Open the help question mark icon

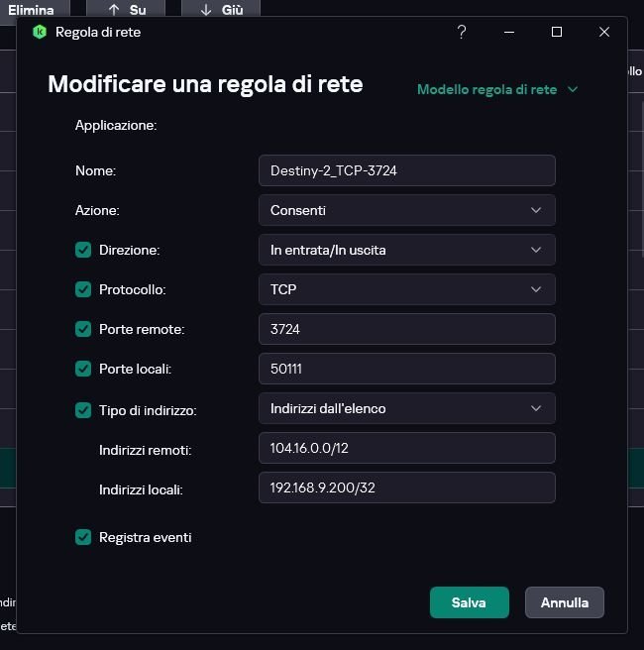462,32
